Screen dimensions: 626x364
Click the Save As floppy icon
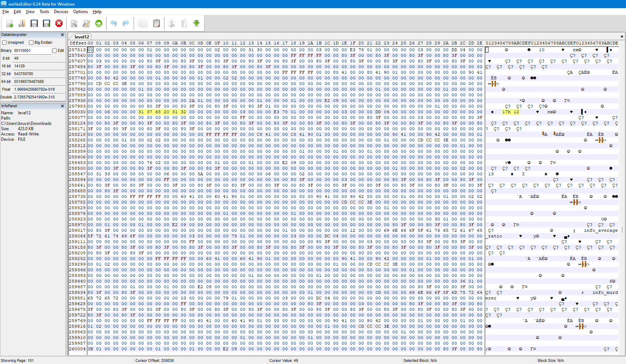click(47, 23)
